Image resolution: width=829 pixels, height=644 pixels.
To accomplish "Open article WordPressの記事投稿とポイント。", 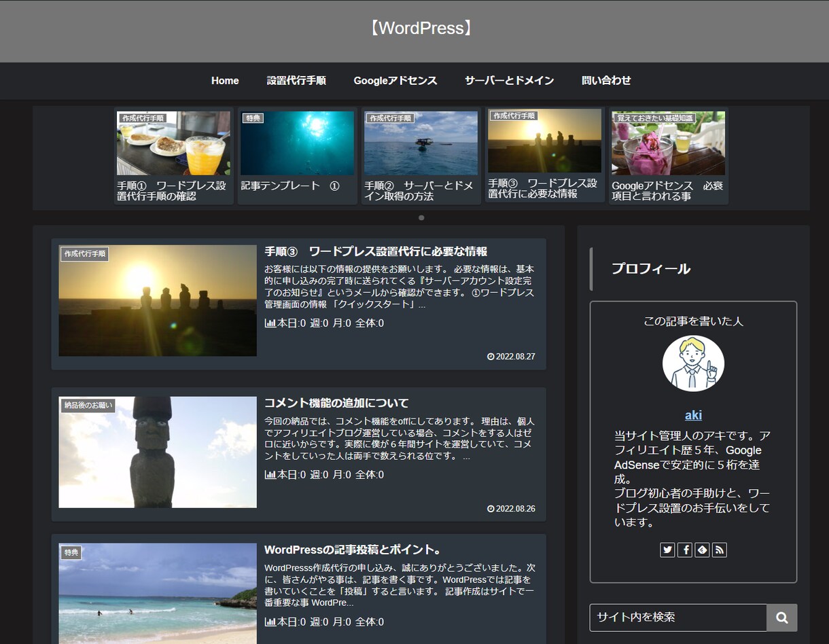I will [x=353, y=550].
